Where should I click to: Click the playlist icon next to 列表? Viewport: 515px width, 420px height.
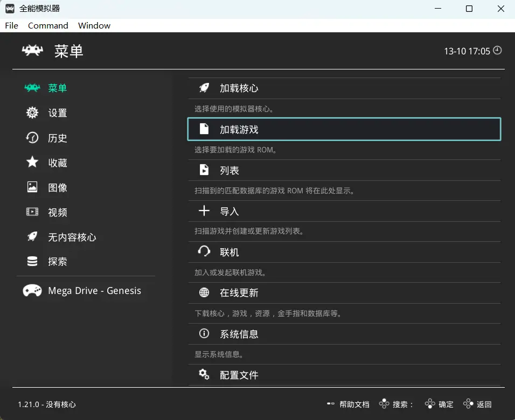(x=204, y=170)
